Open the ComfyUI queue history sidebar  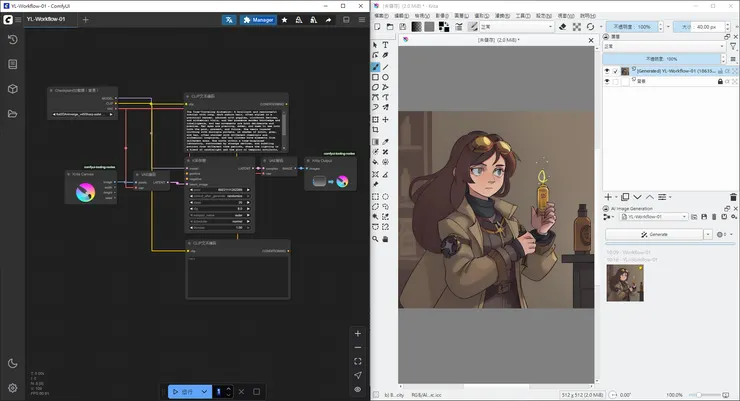pyautogui.click(x=13, y=39)
